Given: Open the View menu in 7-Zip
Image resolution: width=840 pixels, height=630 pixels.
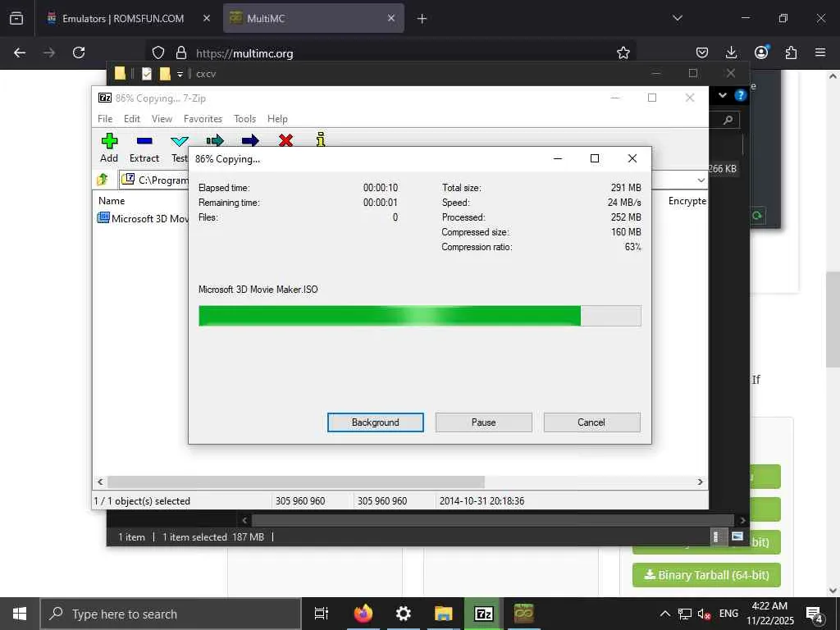Looking at the screenshot, I should pyautogui.click(x=162, y=119).
